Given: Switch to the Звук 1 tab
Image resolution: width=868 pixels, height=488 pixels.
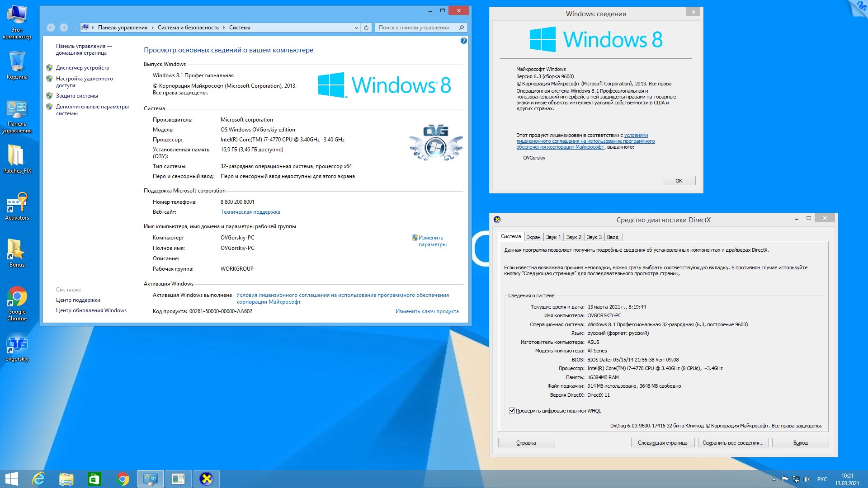Looking at the screenshot, I should (x=553, y=237).
